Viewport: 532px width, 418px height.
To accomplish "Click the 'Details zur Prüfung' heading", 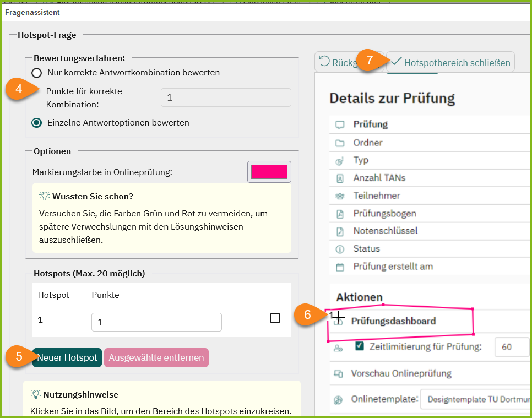I will (x=392, y=99).
